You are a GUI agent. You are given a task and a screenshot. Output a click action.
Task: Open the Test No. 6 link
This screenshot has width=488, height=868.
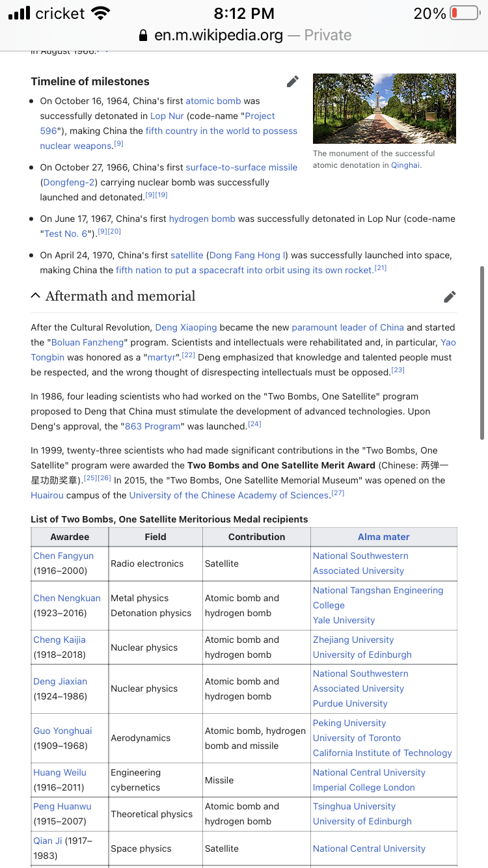coord(66,234)
